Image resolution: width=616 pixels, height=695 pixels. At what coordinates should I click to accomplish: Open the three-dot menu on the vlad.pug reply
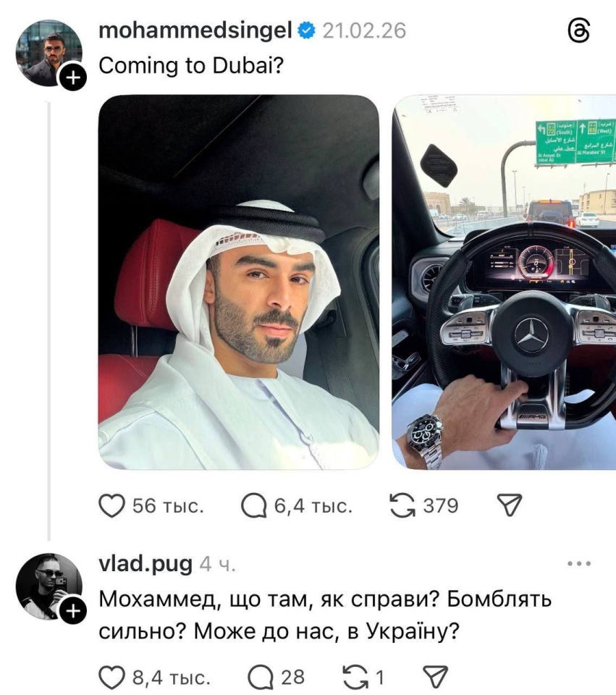click(x=579, y=564)
